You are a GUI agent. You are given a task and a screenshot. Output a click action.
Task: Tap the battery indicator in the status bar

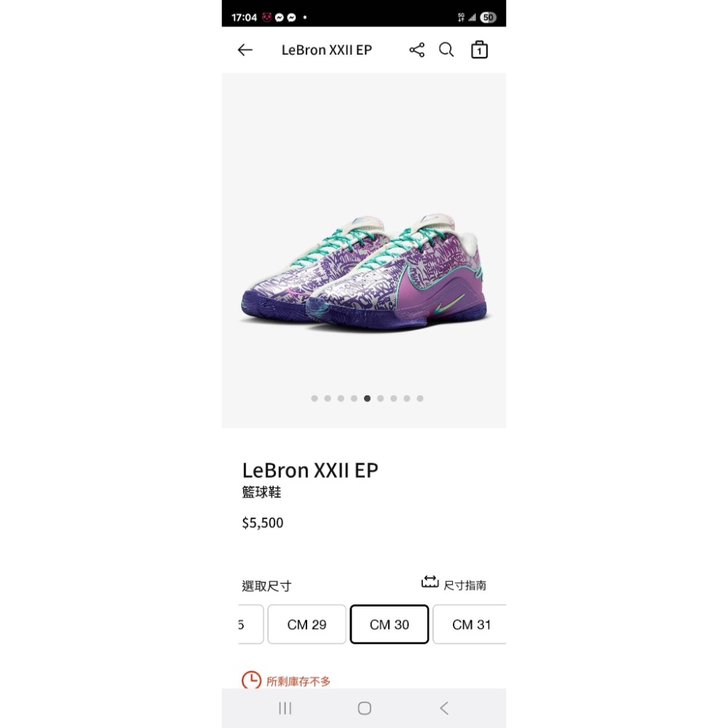coord(488,17)
